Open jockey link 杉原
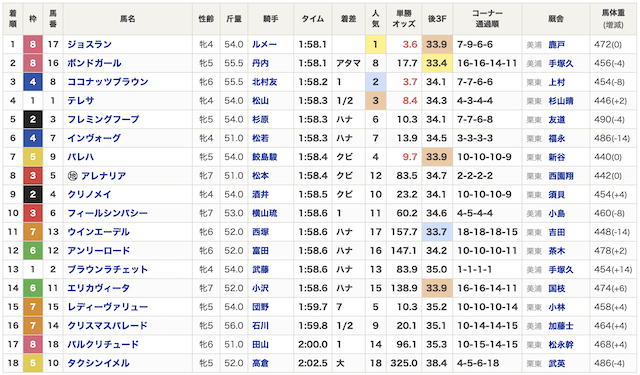This screenshot has width=640, height=375. click(x=260, y=120)
